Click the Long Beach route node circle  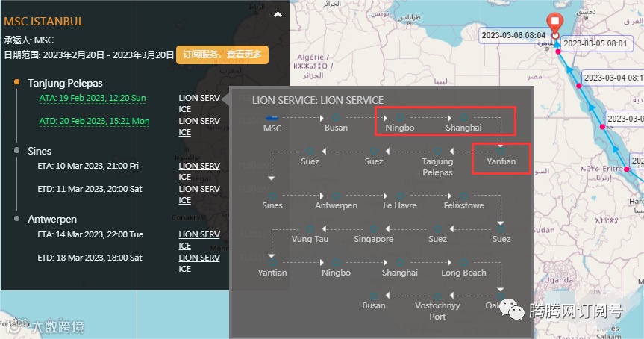pyautogui.click(x=463, y=262)
